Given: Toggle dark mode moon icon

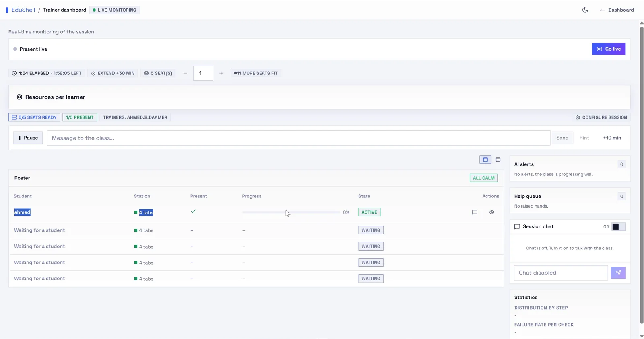Looking at the screenshot, I should tap(585, 10).
